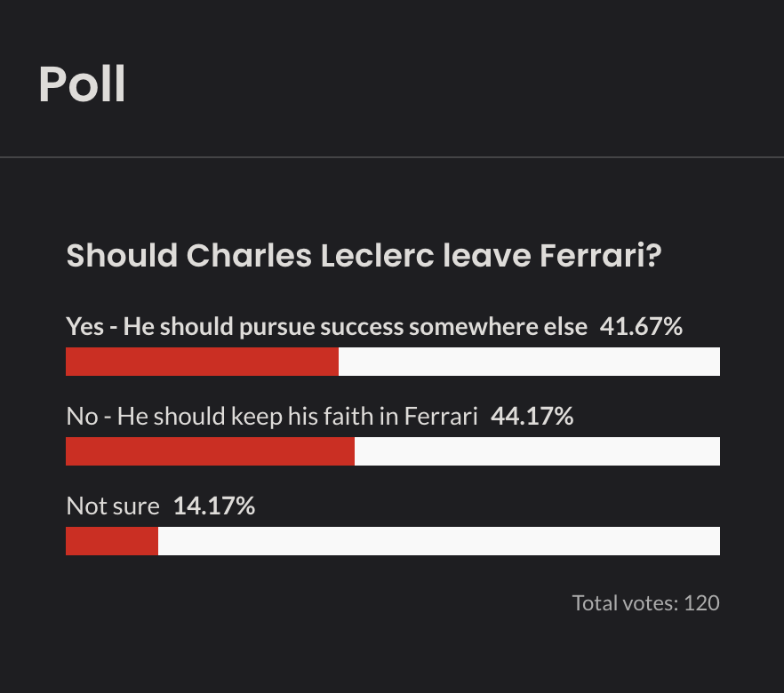Select the 'No - He should keep his faith' option

(272, 416)
